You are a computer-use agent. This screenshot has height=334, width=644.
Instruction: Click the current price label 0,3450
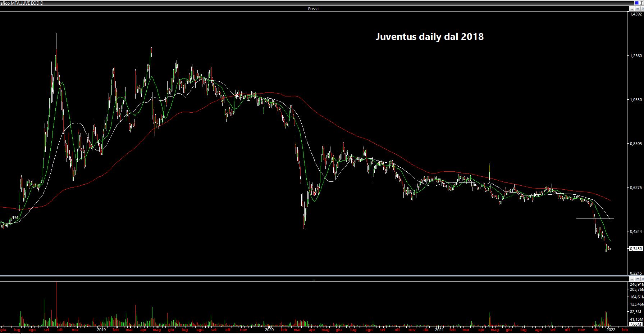tap(636, 249)
